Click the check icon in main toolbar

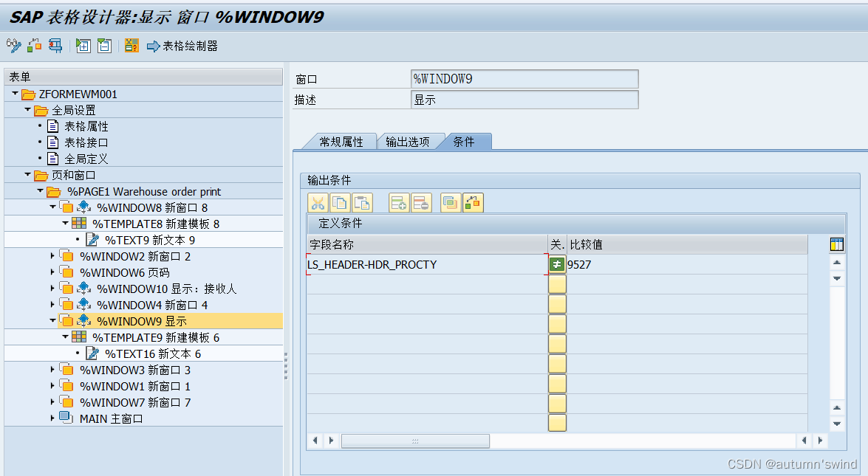(x=34, y=45)
